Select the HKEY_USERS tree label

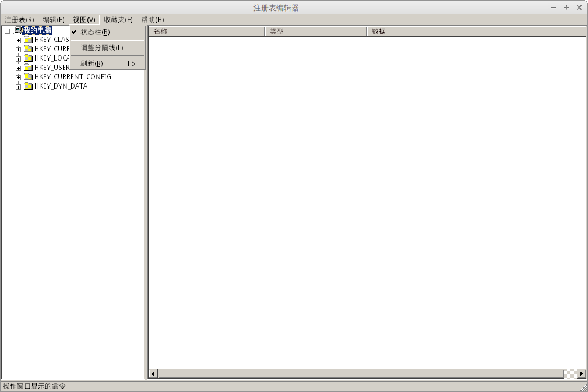[x=51, y=68]
